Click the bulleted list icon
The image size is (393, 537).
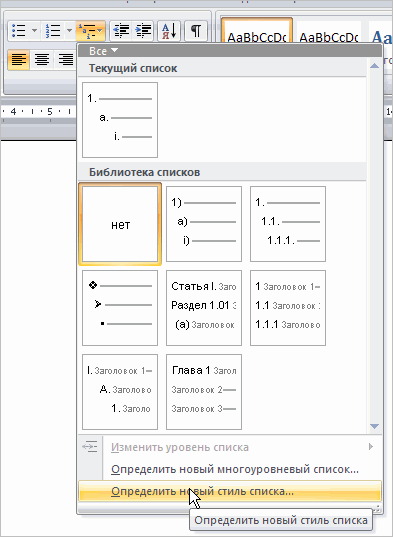[19, 30]
